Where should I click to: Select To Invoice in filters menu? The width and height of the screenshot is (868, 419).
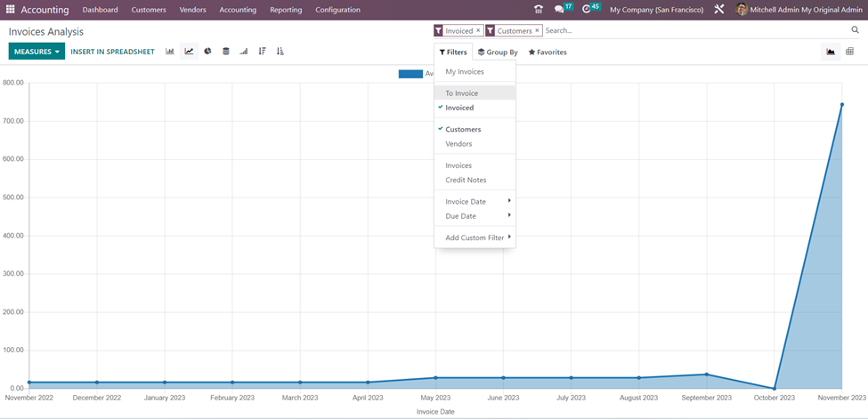tap(461, 93)
